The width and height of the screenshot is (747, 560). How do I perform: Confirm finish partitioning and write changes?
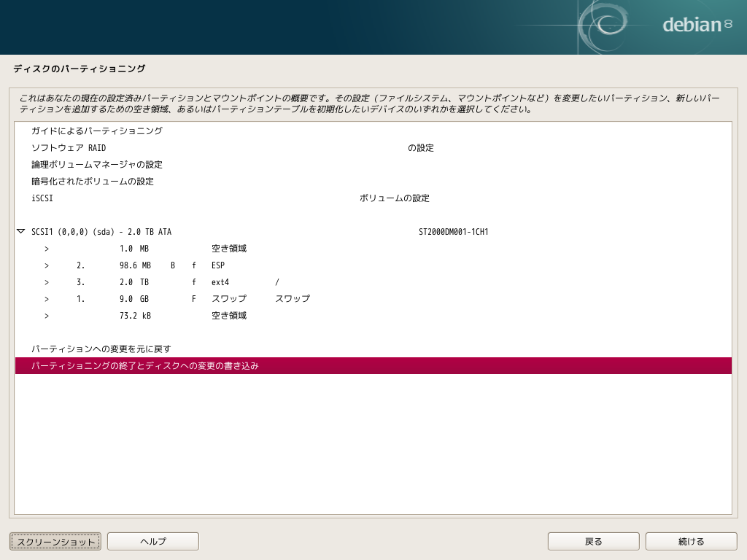tap(144, 365)
